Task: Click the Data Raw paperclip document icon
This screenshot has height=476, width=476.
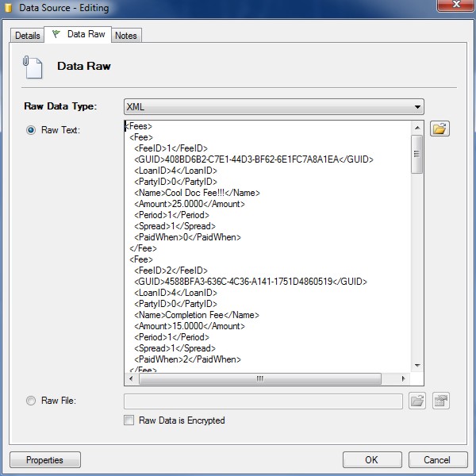Action: [x=32, y=67]
